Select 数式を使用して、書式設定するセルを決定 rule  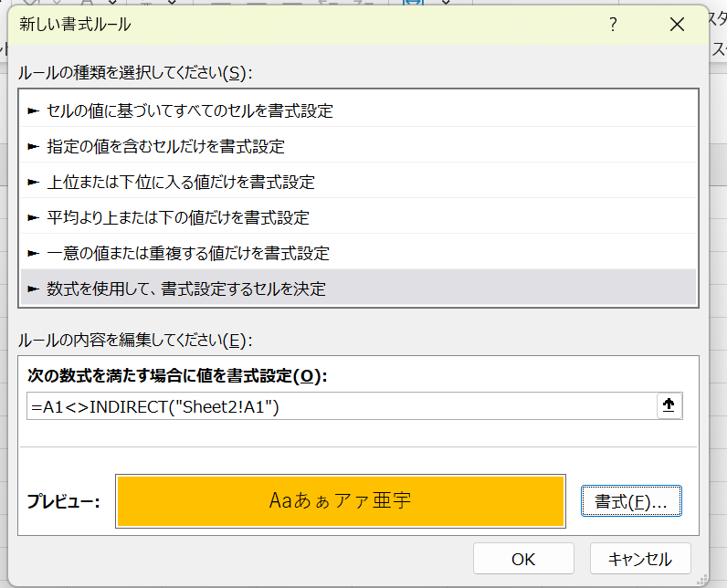(x=186, y=289)
